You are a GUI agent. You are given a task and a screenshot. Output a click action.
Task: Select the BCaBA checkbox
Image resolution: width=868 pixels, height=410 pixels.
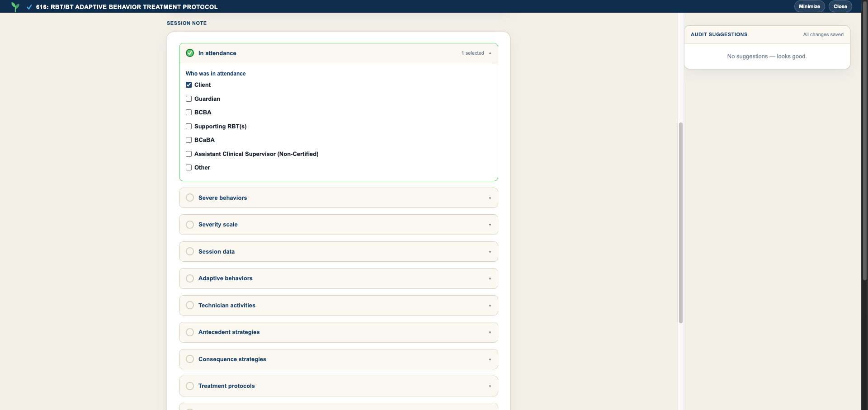click(x=189, y=140)
